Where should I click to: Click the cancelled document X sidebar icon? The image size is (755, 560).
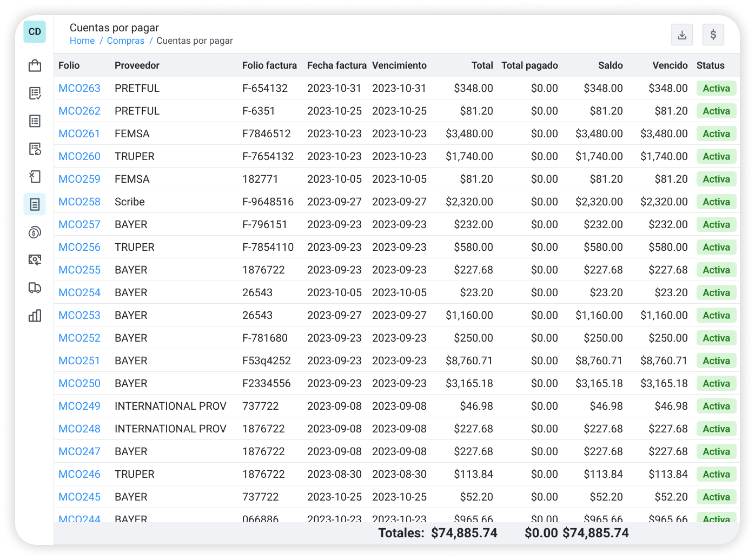(x=35, y=177)
